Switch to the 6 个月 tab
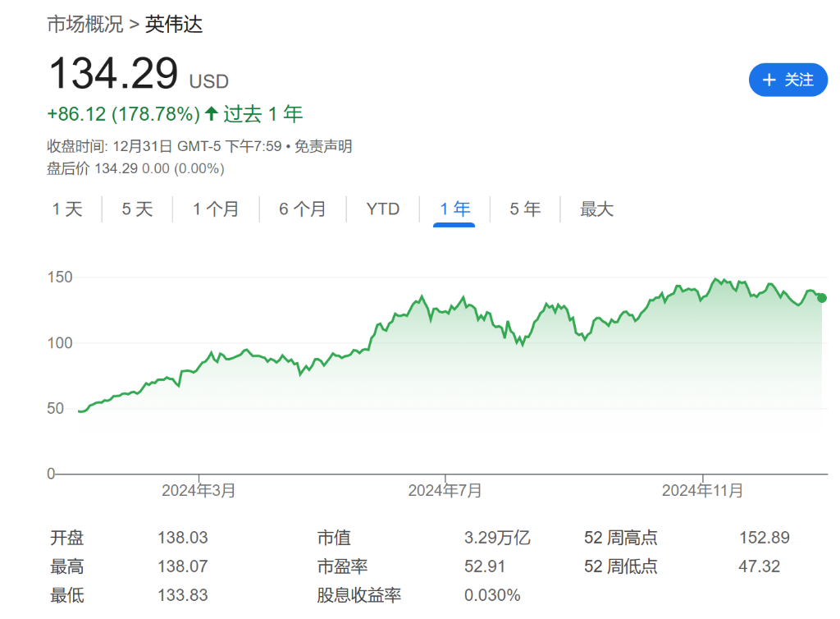Screen dimensions: 840x619 click(x=303, y=209)
